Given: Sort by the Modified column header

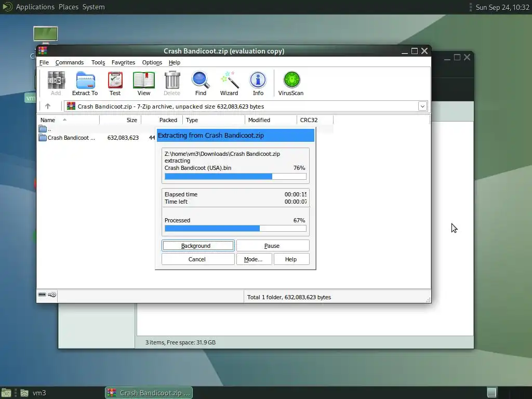Looking at the screenshot, I should point(271,120).
